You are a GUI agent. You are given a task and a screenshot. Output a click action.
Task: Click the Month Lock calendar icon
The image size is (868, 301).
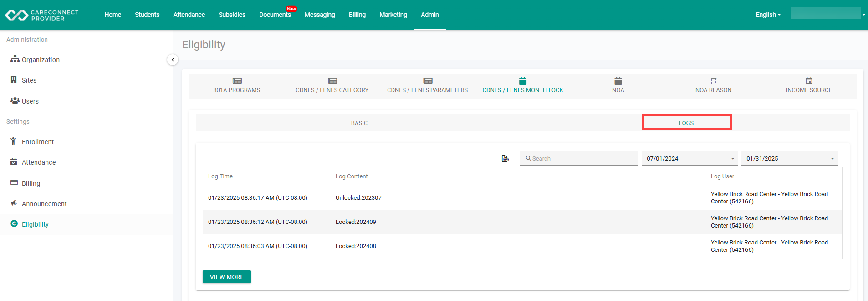point(523,81)
